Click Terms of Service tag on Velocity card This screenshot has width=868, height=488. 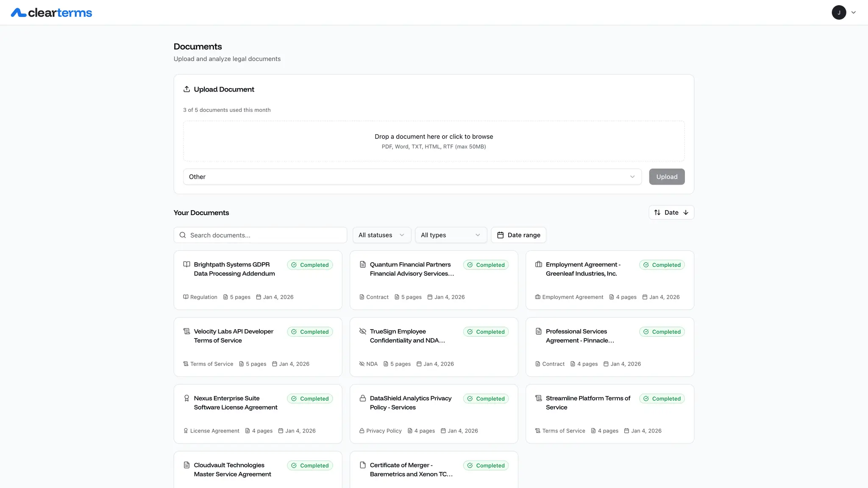(x=208, y=364)
